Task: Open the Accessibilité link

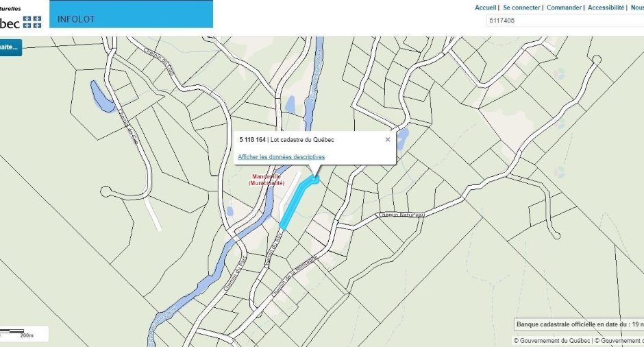Action: click(606, 8)
